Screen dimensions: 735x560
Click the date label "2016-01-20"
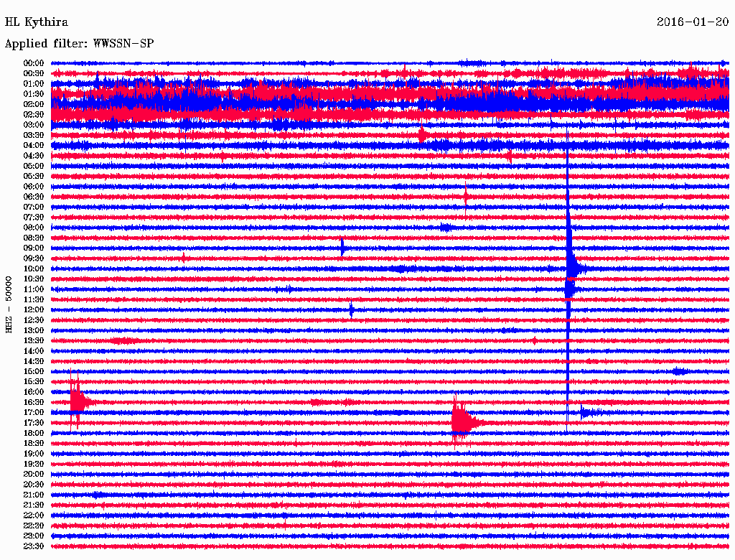click(693, 22)
